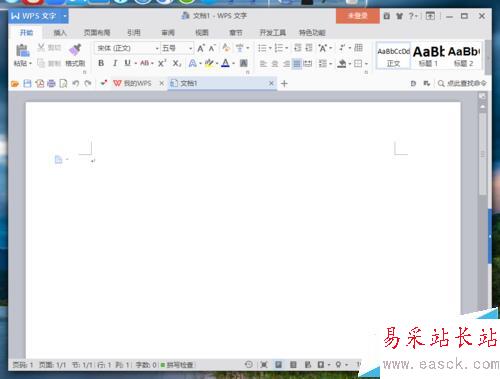The image size is (500, 379).
Task: Click the Superscript X² icon
Action: point(162,63)
